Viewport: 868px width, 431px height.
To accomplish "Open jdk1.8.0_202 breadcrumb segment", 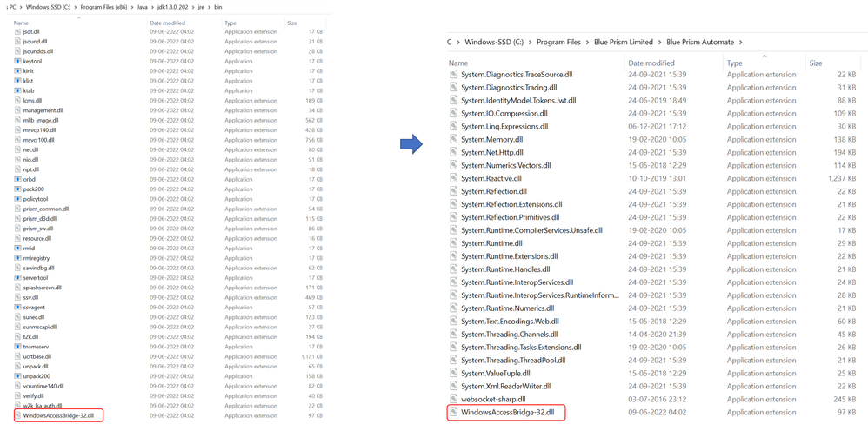I will pos(173,7).
